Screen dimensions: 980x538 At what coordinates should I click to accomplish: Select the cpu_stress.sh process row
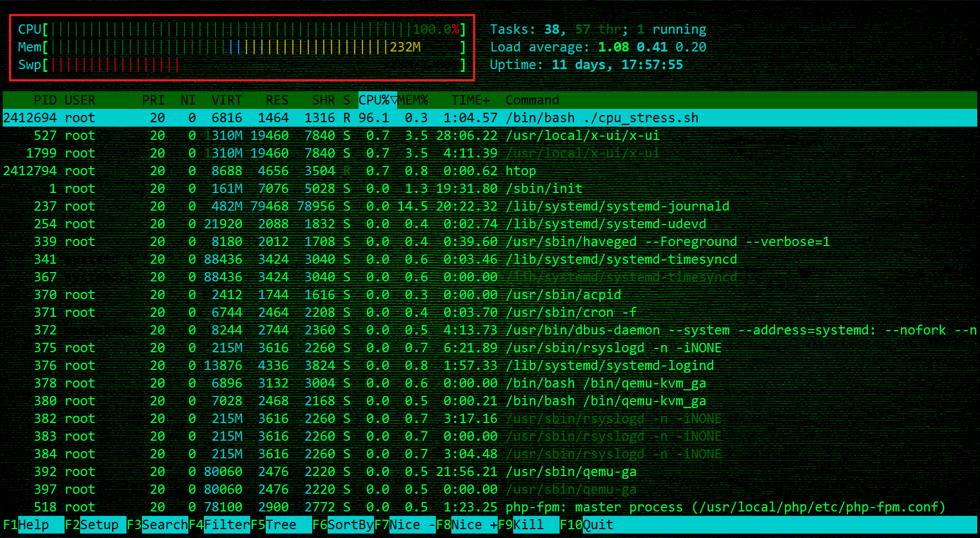[x=602, y=118]
